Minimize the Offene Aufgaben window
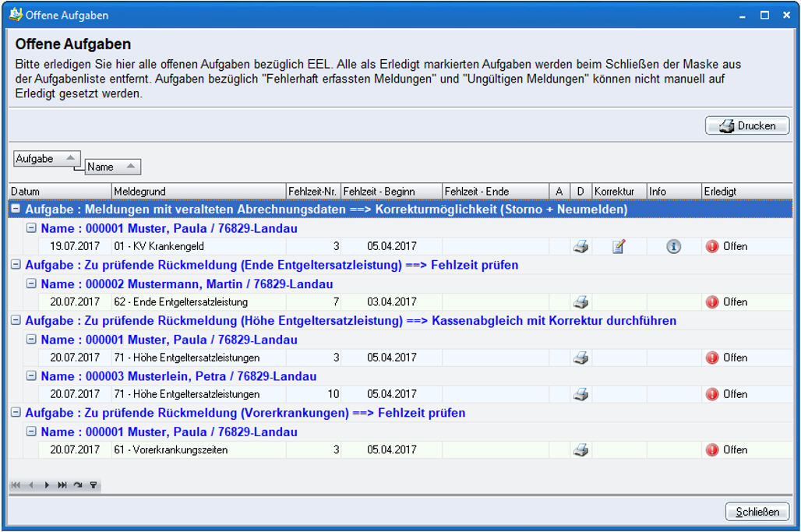 (743, 16)
